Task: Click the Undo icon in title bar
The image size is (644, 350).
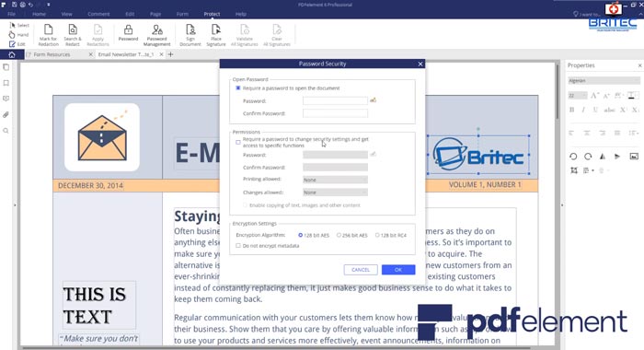Action: [x=30, y=5]
